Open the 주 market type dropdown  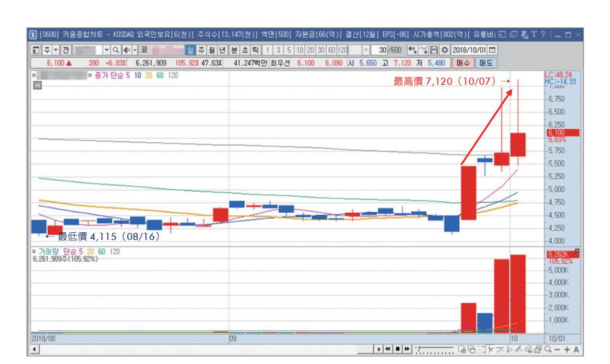pyautogui.click(x=56, y=50)
